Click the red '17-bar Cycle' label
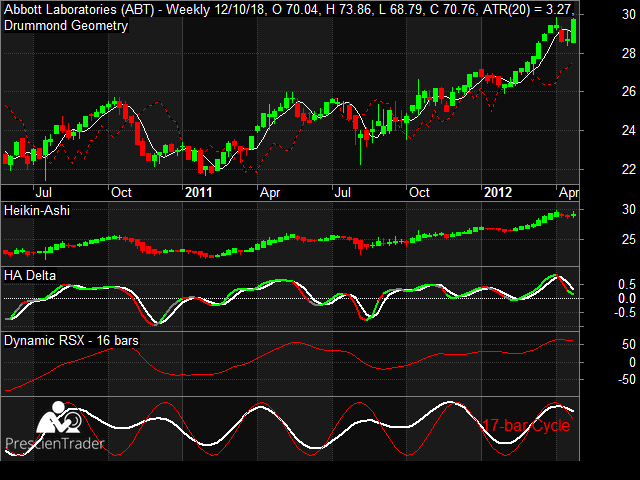 [x=526, y=425]
